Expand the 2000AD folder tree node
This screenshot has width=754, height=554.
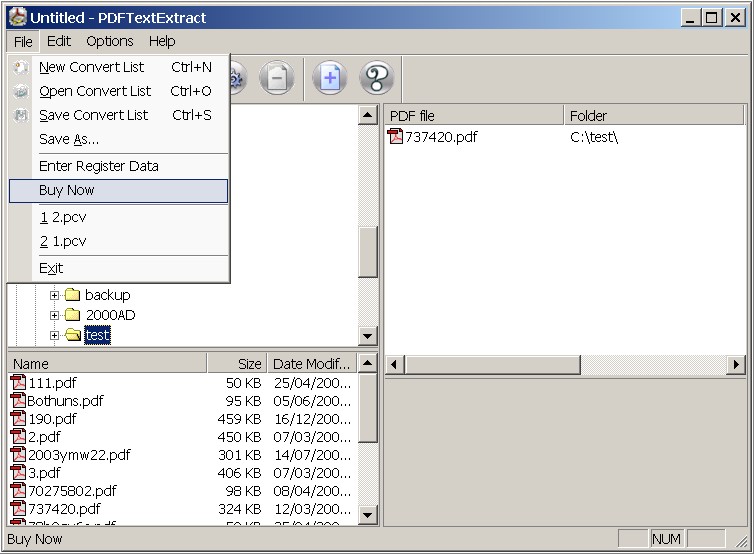coord(54,315)
